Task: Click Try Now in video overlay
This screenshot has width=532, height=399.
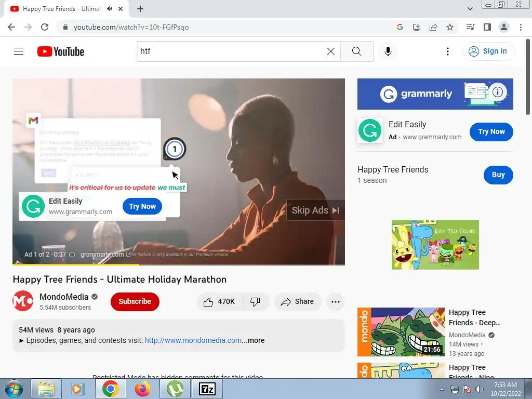Action: [x=142, y=206]
